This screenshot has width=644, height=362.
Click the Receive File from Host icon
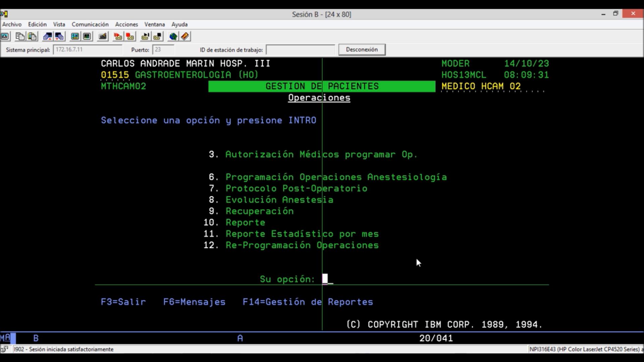59,36
